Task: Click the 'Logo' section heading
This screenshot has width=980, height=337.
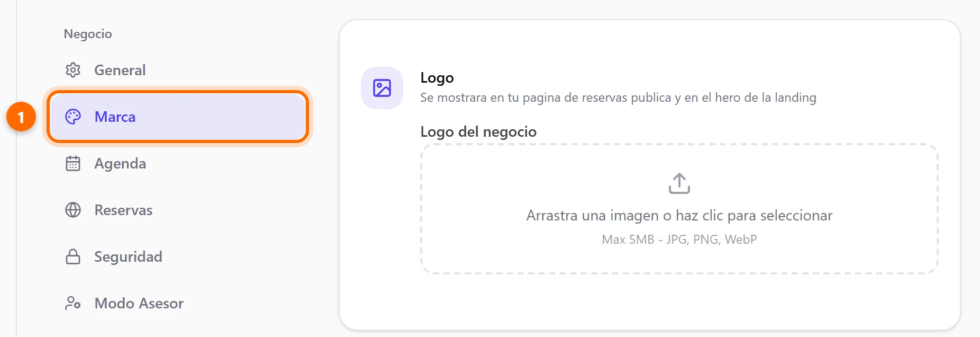Action: [437, 78]
